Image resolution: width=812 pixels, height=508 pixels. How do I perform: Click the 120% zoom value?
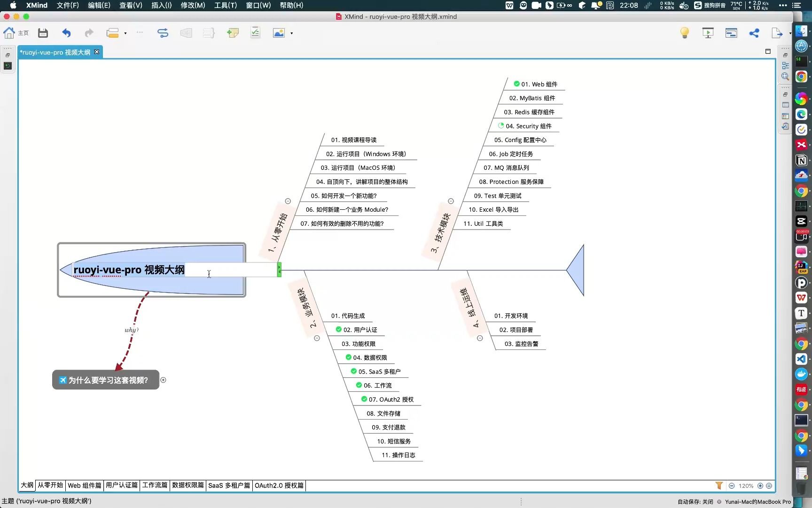pyautogui.click(x=746, y=486)
